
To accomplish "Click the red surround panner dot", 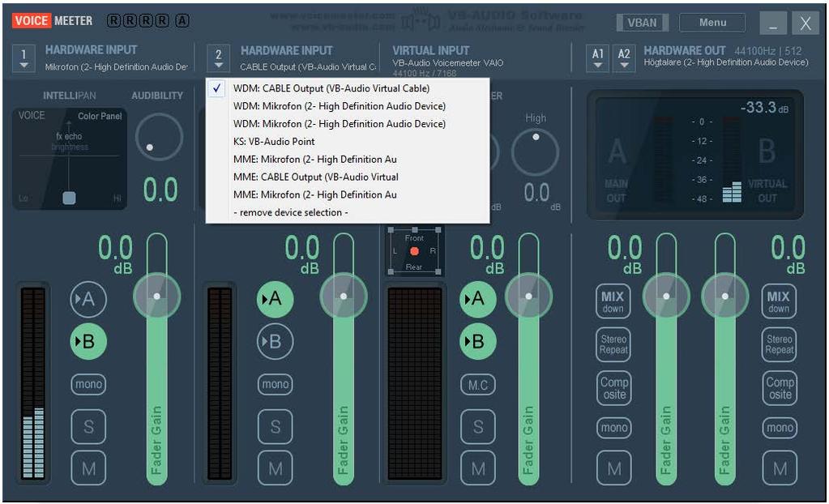I will pyautogui.click(x=415, y=251).
